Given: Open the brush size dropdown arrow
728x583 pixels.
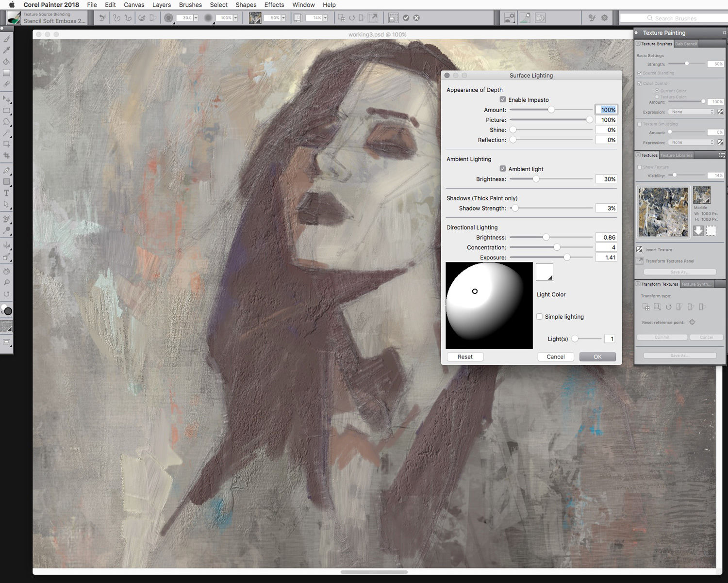Looking at the screenshot, I should [196, 18].
